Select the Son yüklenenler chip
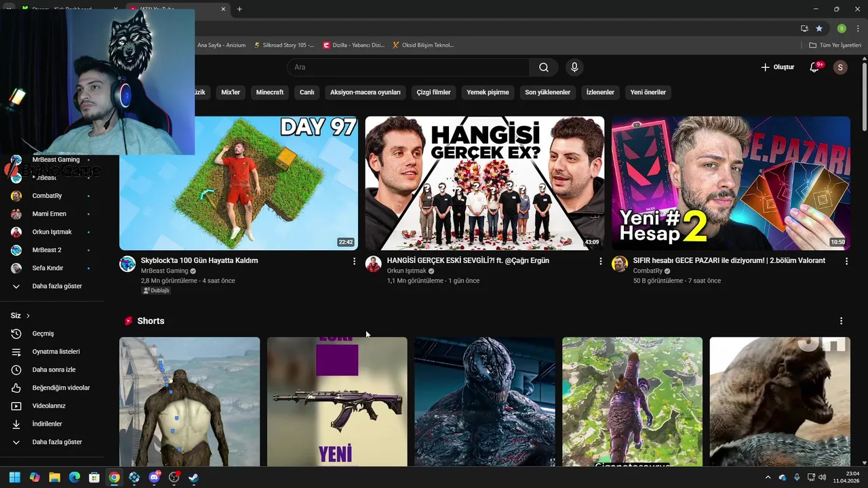This screenshot has width=868, height=488. click(547, 92)
